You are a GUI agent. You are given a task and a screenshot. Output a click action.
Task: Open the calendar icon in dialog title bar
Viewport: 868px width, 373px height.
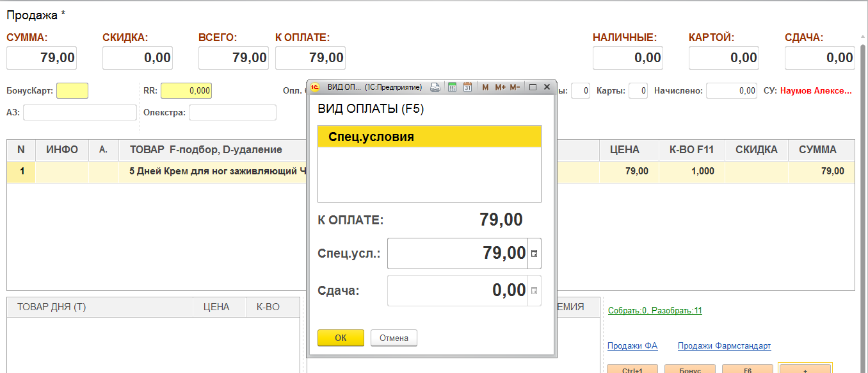[467, 87]
